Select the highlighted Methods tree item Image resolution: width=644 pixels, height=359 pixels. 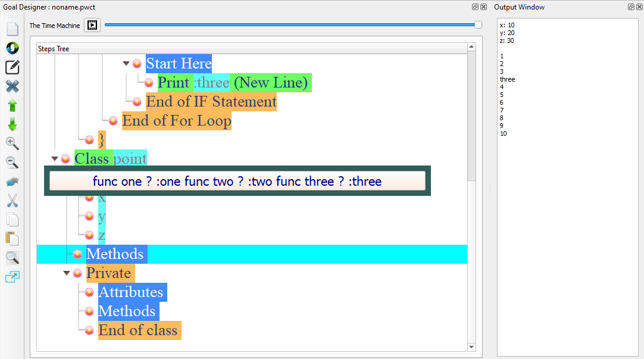115,254
